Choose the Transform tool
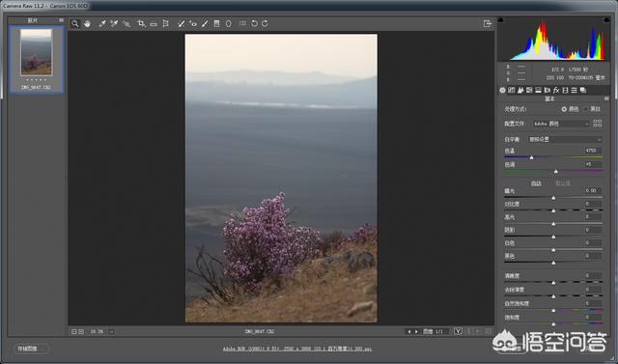618x364 pixels. point(166,23)
